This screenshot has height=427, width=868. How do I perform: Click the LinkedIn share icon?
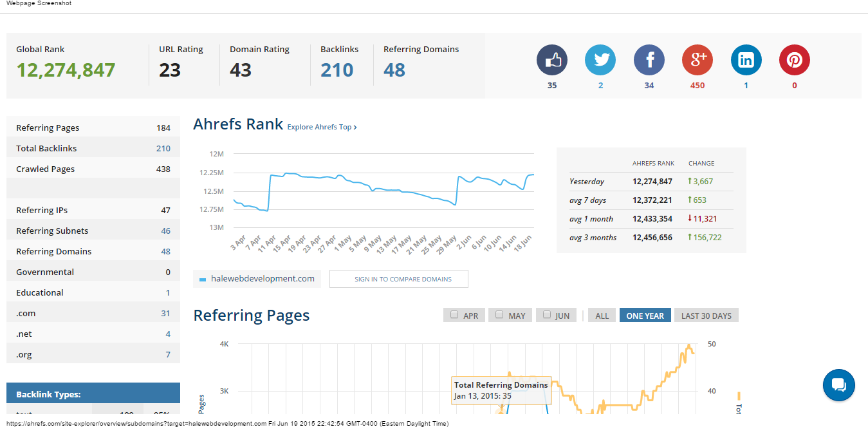tap(746, 61)
